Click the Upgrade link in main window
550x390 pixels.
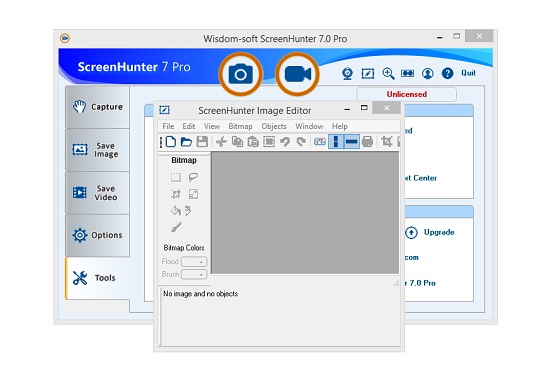tap(439, 232)
